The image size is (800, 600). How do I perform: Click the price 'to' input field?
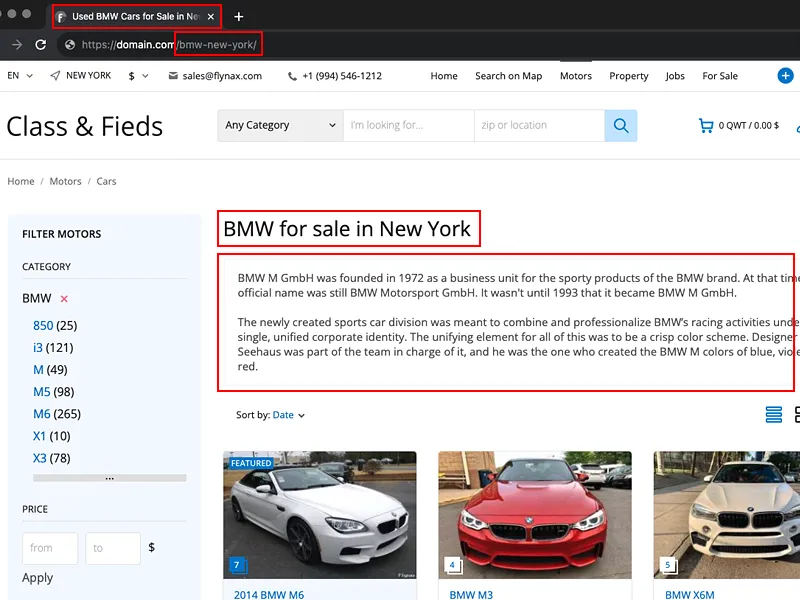113,548
